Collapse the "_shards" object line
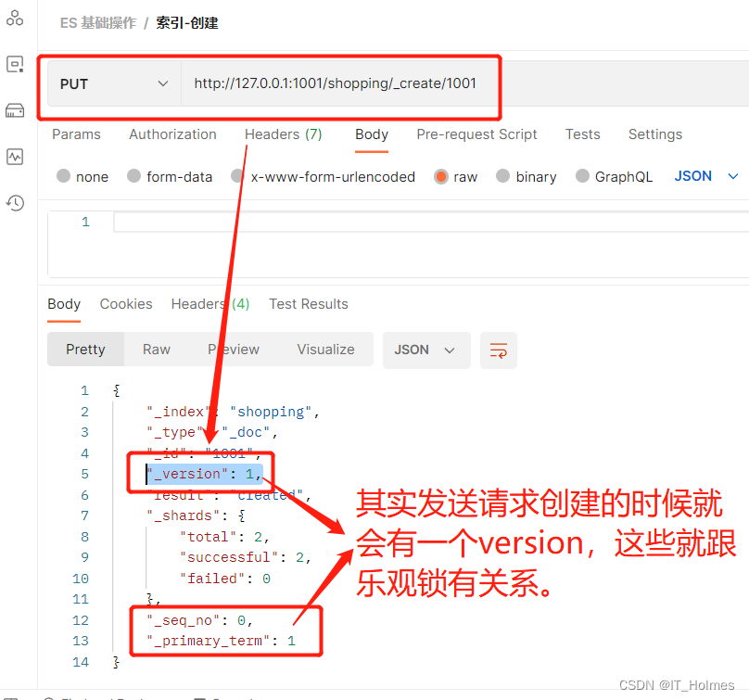 [196, 515]
